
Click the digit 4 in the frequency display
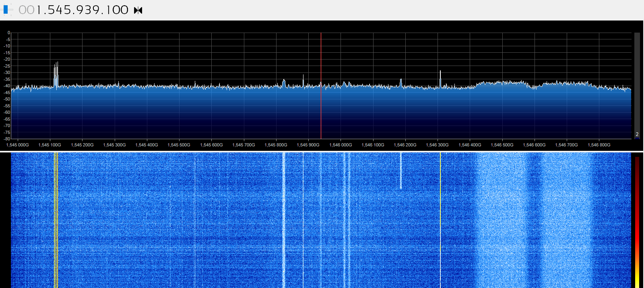(59, 10)
